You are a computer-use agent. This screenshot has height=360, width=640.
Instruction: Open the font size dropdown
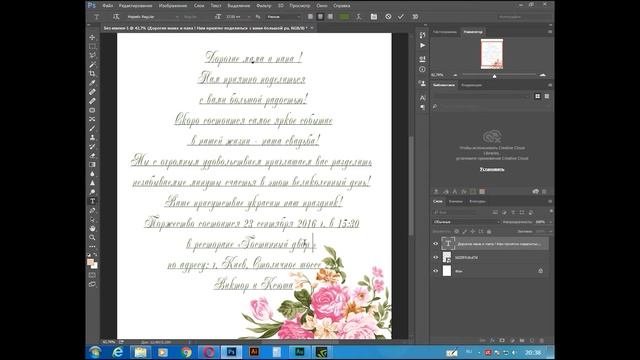coord(237,17)
